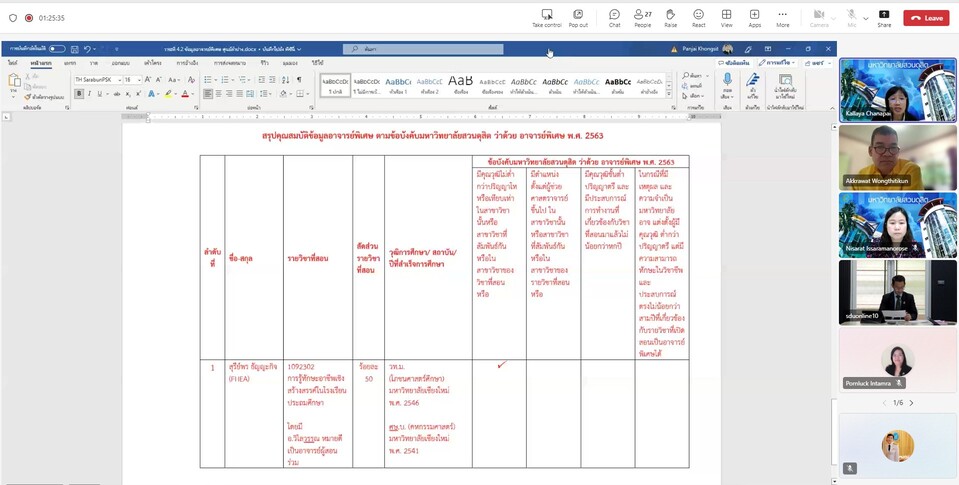959x485 pixels.
Task: Toggle Show paragraph marks icon
Action: [x=299, y=80]
